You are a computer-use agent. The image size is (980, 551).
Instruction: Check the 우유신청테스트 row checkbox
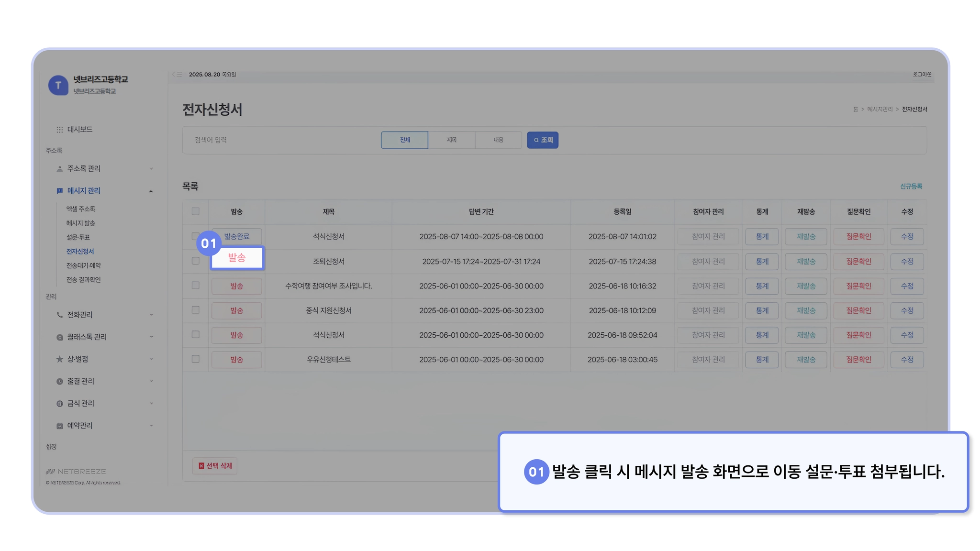tap(195, 359)
